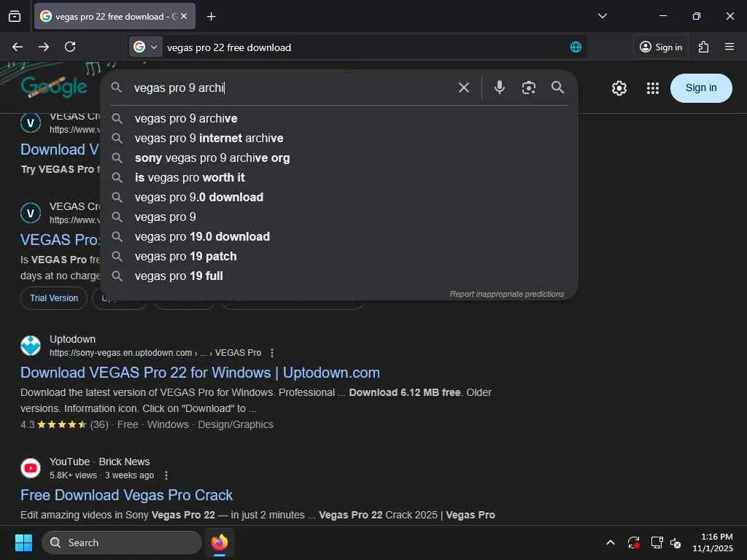Start a voice search with the microphone
This screenshot has width=747, height=560.
[x=499, y=87]
